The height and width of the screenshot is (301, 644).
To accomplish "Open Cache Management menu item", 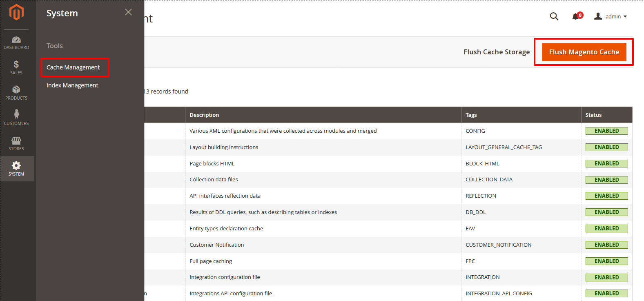I will 73,67.
